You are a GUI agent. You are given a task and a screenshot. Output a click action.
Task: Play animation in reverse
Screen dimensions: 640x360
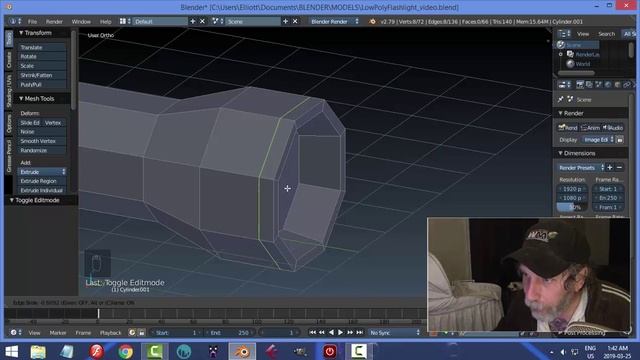pyautogui.click(x=331, y=333)
